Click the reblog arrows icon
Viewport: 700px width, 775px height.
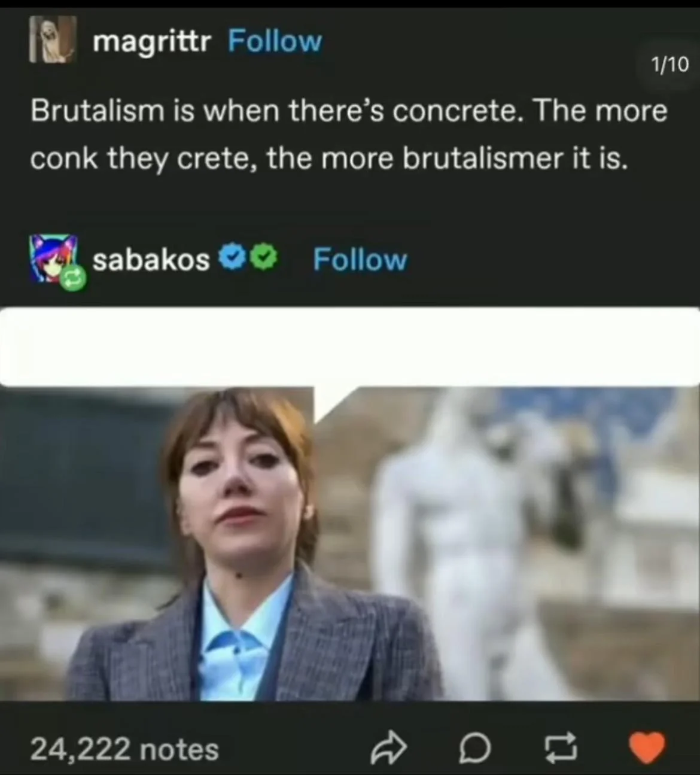click(x=561, y=748)
